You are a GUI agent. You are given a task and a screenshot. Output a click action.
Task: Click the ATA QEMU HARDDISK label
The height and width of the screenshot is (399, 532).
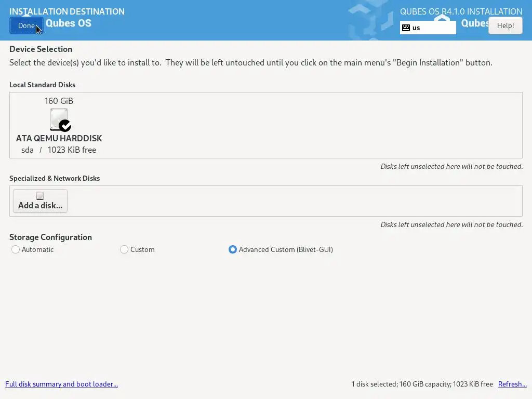pyautogui.click(x=59, y=138)
